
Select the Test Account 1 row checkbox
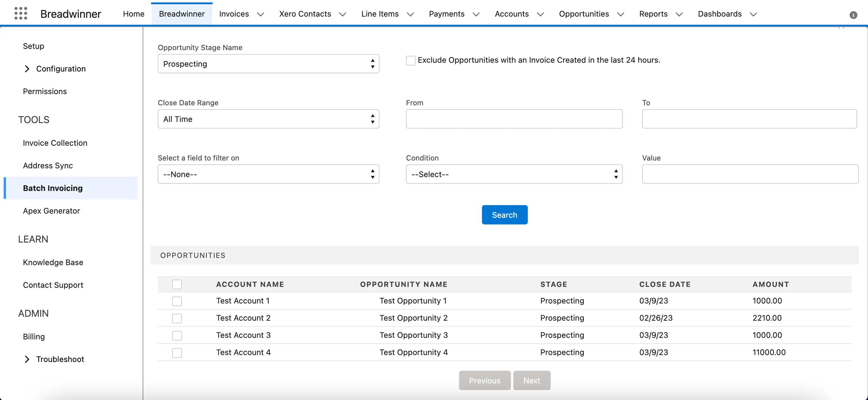pyautogui.click(x=177, y=301)
